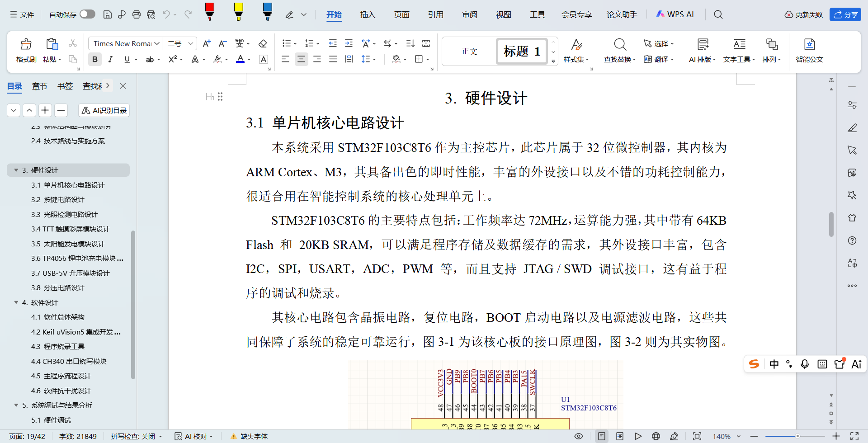
Task: Expand the style gallery dropdown
Action: [553, 61]
